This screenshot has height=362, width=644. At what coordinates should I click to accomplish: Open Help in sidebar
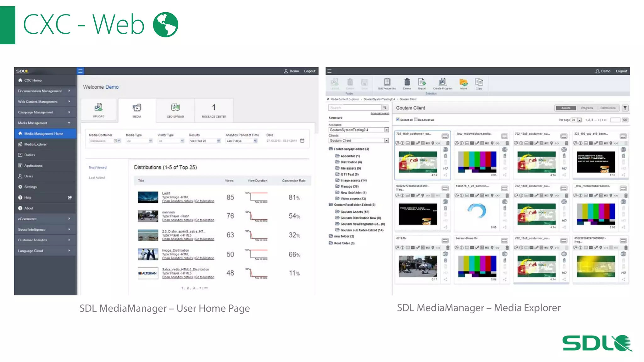[45, 198]
